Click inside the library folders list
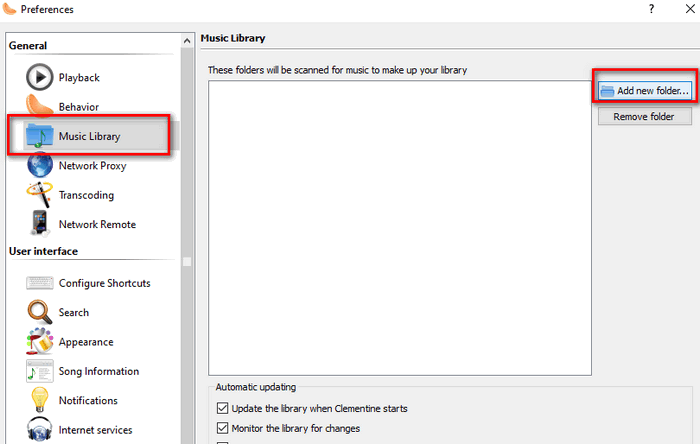700x444 pixels. click(400, 228)
